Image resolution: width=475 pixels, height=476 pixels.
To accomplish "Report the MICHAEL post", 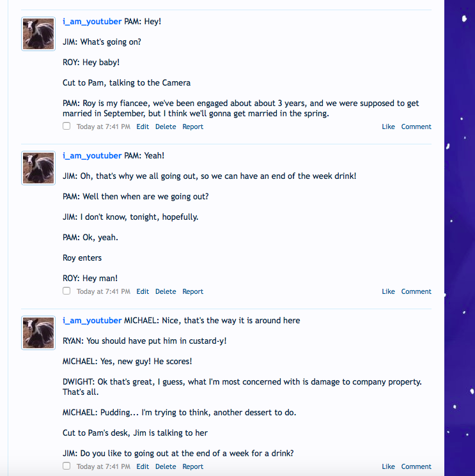I will (192, 466).
